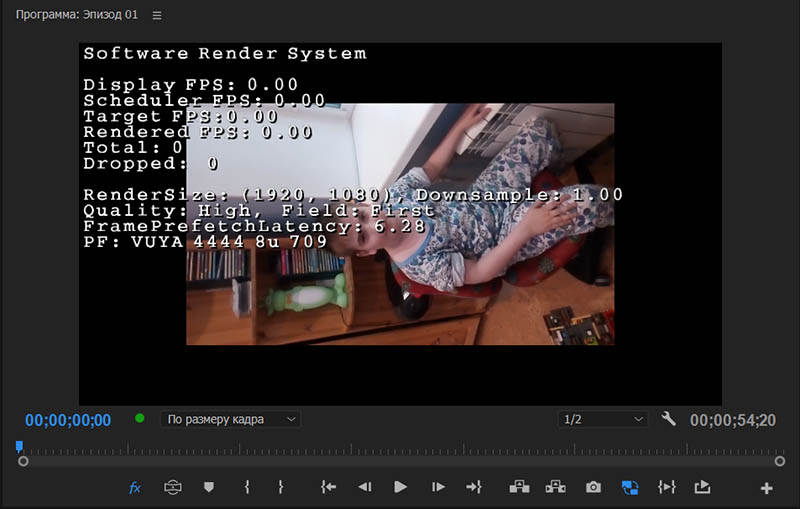Viewport: 800px width, 509px height.
Task: Click the current timecode 00;00;00;00
Action: (68, 420)
